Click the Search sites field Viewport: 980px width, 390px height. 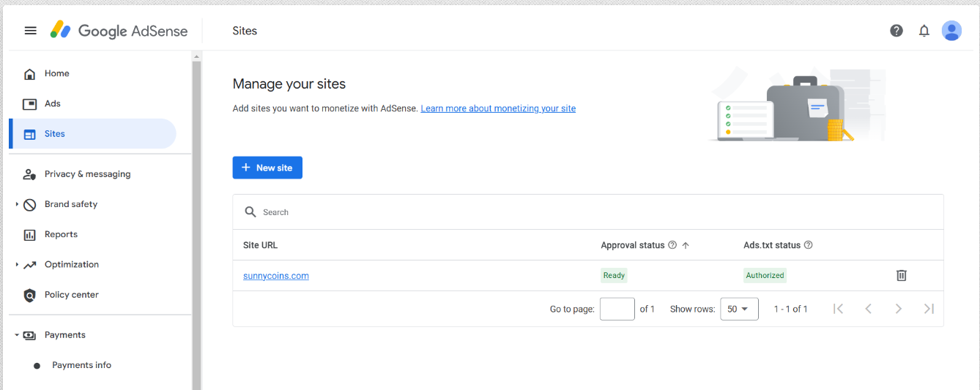(588, 212)
